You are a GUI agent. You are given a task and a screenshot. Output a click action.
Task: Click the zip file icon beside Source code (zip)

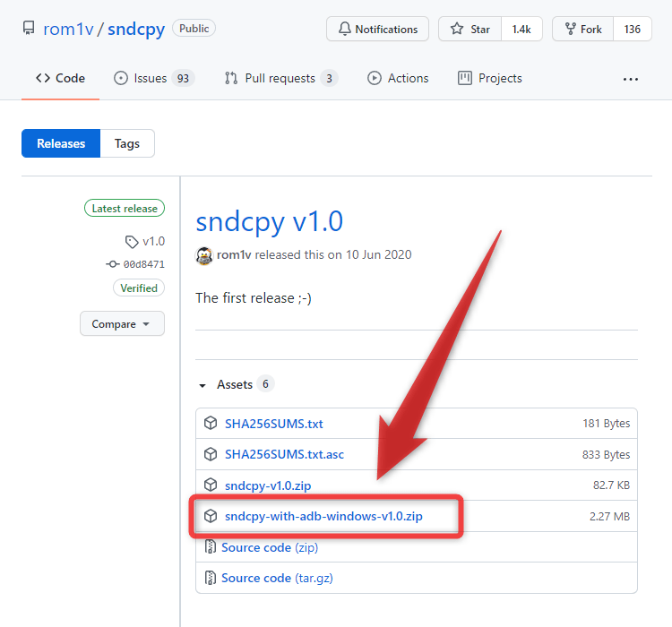pyautogui.click(x=211, y=547)
